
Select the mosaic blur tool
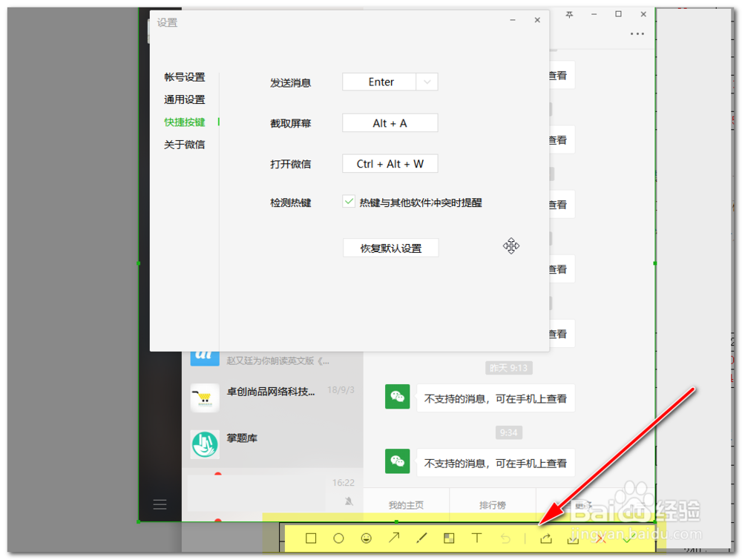click(x=449, y=538)
